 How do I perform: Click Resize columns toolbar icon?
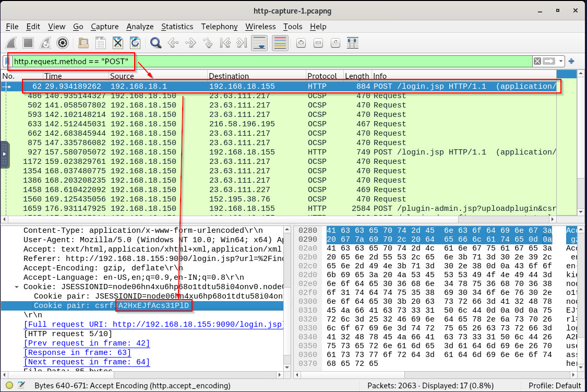coord(353,43)
